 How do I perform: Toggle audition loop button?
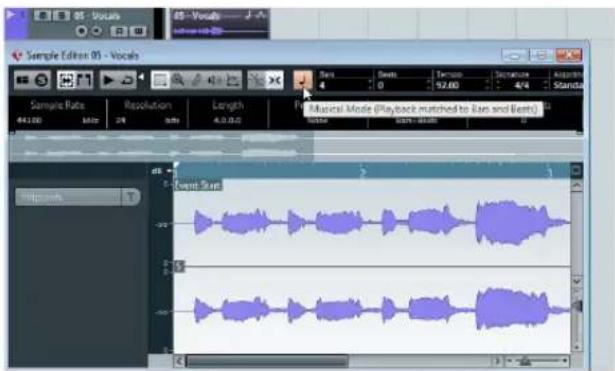tap(127, 80)
